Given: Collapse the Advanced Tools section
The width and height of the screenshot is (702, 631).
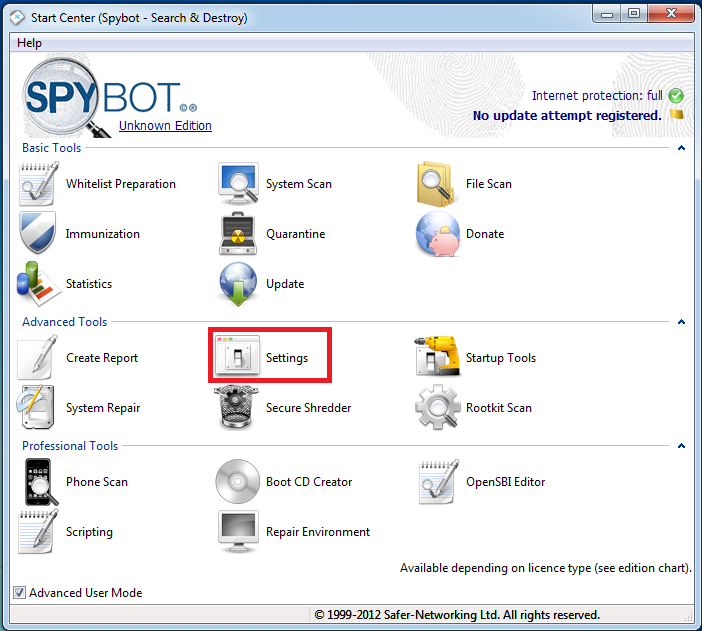Looking at the screenshot, I should pyautogui.click(x=681, y=322).
